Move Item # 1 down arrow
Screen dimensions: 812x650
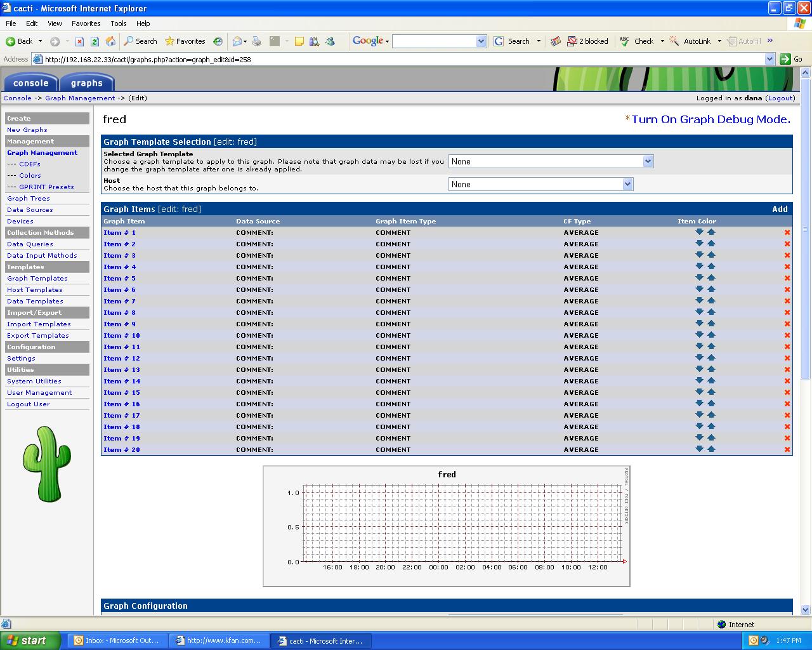699,232
